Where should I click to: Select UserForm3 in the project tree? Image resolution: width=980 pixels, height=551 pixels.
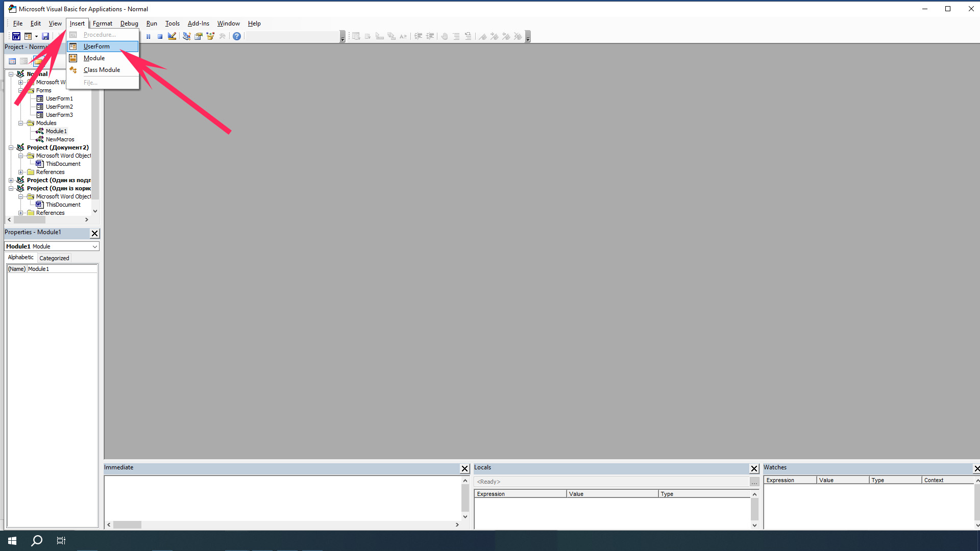point(59,115)
